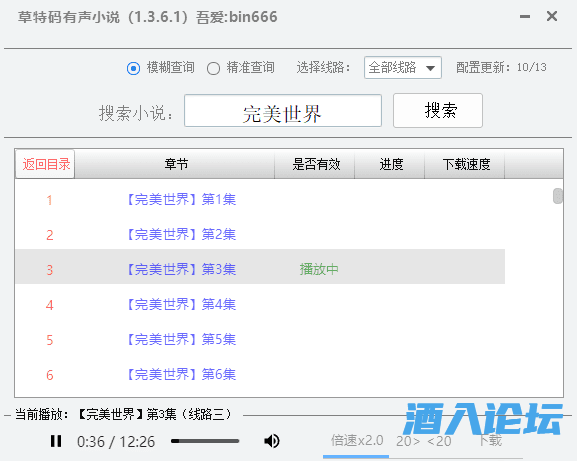Click the dropdown arrow for all routes
This screenshot has width=577, height=461.
[x=430, y=68]
